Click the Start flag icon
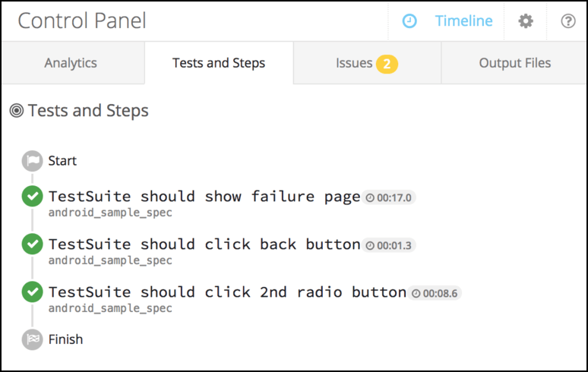This screenshot has height=372, width=588. [x=32, y=161]
